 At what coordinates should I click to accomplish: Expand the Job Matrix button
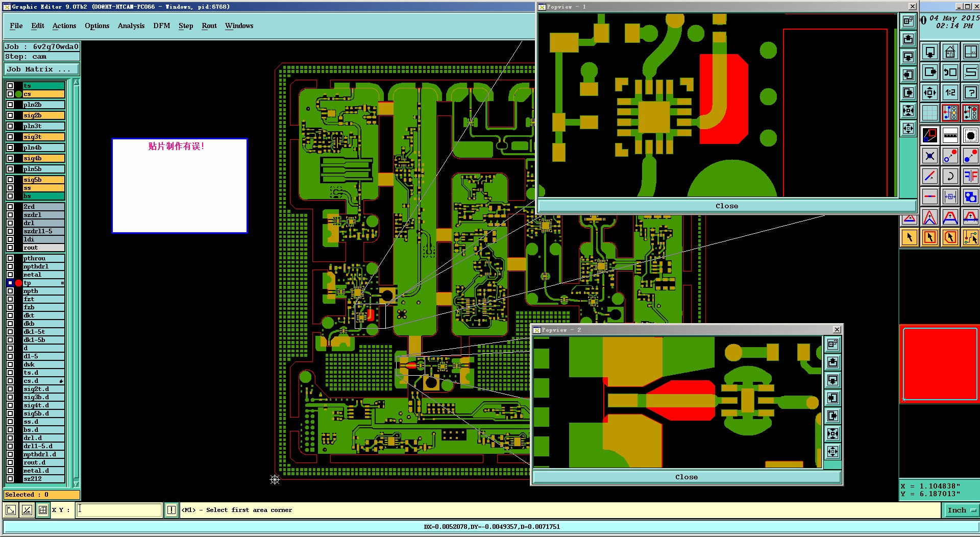42,69
